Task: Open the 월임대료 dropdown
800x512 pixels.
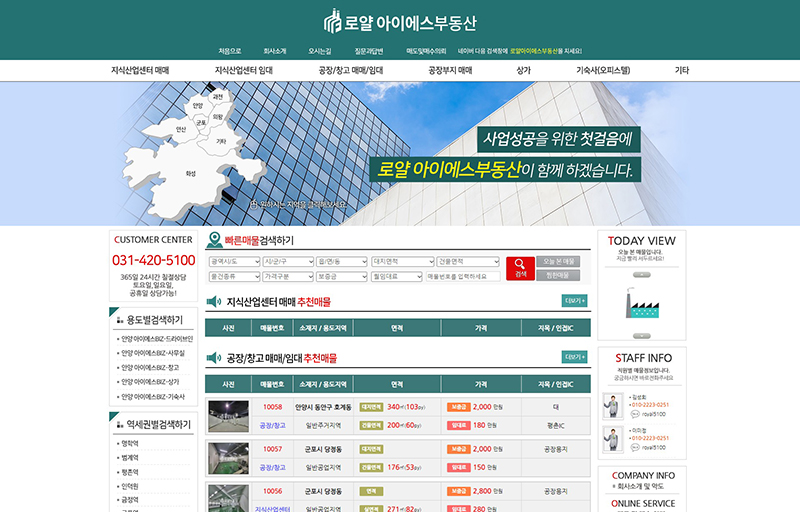Action: click(x=397, y=276)
